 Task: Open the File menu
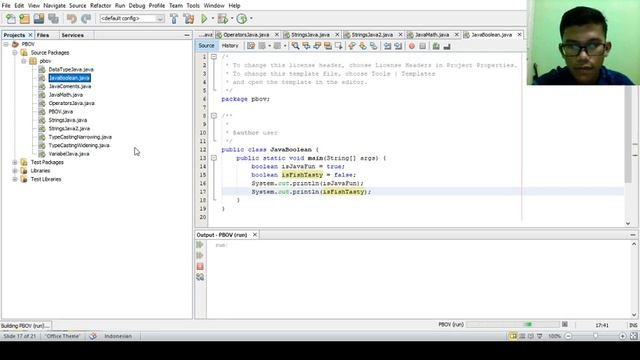[x=6, y=6]
